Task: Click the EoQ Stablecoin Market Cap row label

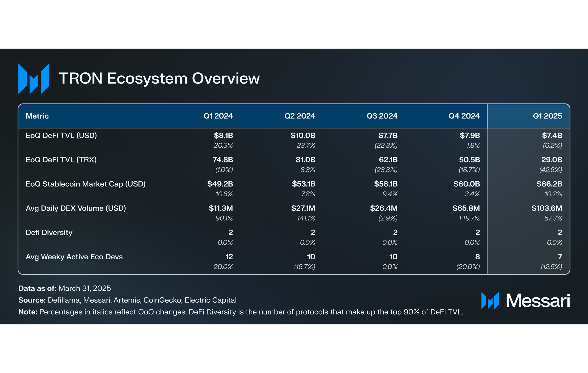Action: click(x=86, y=184)
